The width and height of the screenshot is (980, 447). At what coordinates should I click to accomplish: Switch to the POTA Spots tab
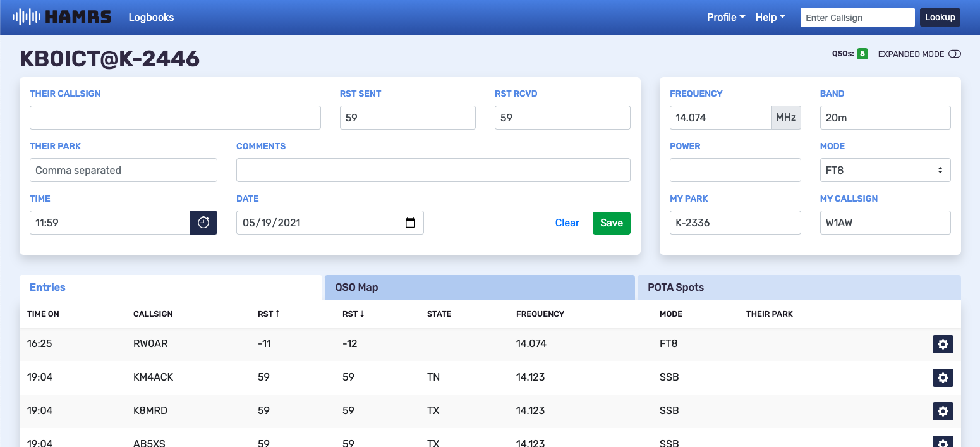(799, 287)
